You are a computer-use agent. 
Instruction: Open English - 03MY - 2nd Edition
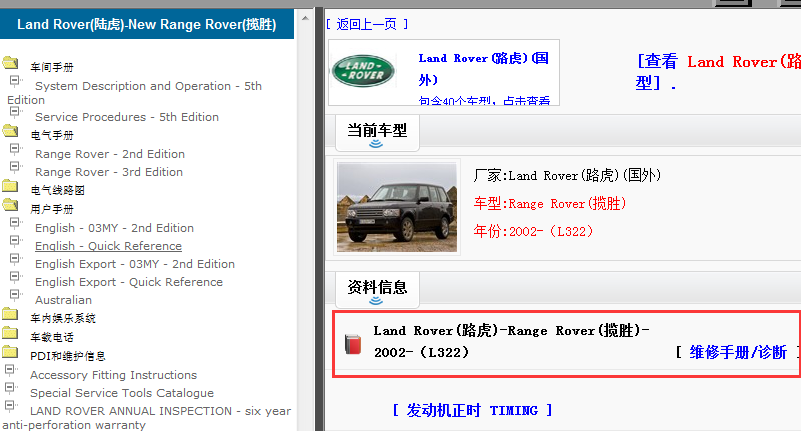pos(114,228)
